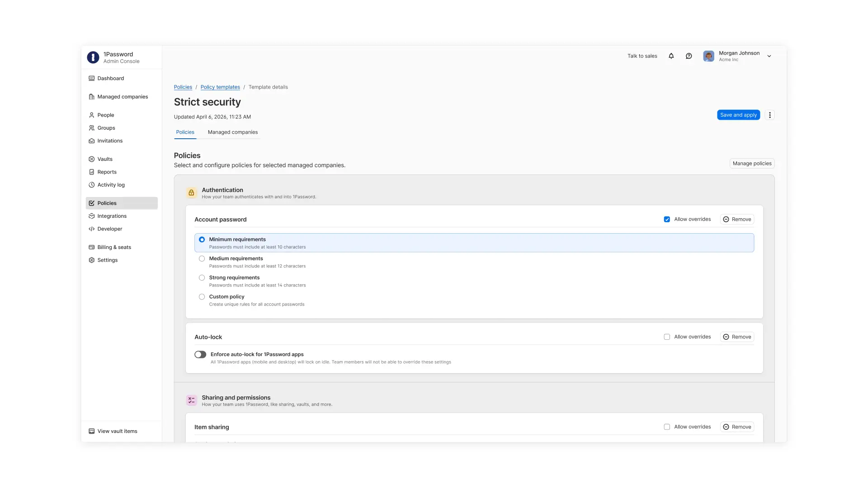Switch to the Managed companies tab
Image resolution: width=868 pixels, height=488 pixels.
233,132
